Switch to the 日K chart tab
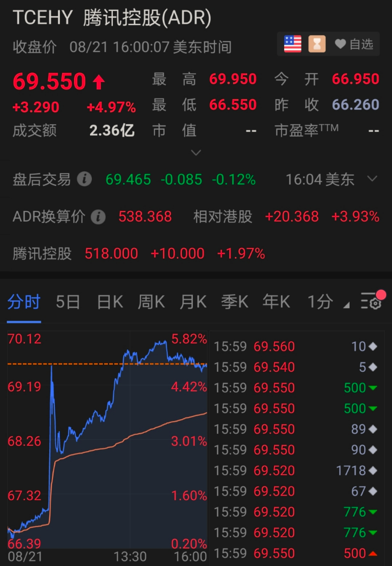Screen dimensions: 392x566 pyautogui.click(x=110, y=302)
